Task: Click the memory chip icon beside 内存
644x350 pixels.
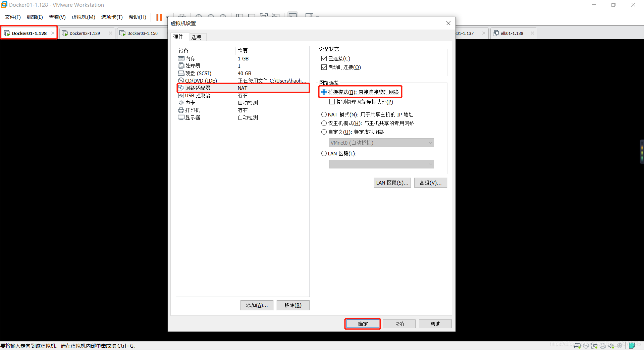Action: (181, 58)
